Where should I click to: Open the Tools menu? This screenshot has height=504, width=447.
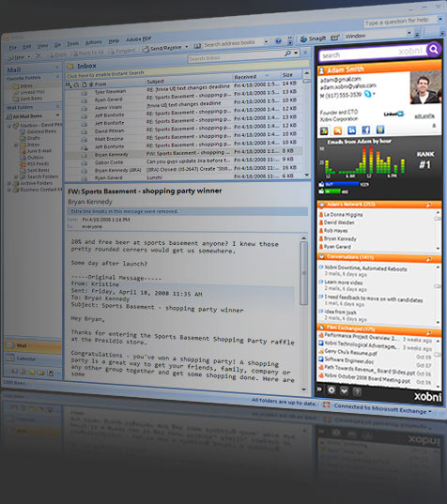coord(73,44)
